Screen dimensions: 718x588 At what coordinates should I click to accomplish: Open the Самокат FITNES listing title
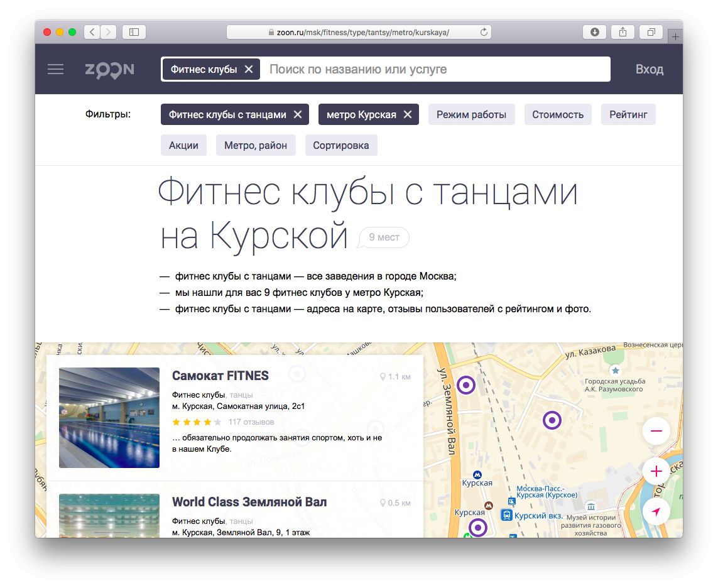coord(220,376)
